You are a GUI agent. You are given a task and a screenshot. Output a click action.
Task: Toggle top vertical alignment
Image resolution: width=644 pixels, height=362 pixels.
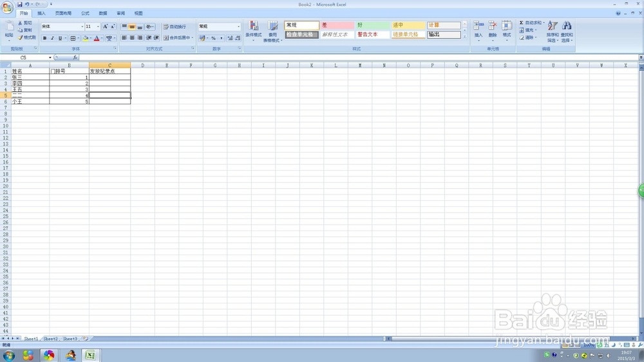[x=124, y=26]
